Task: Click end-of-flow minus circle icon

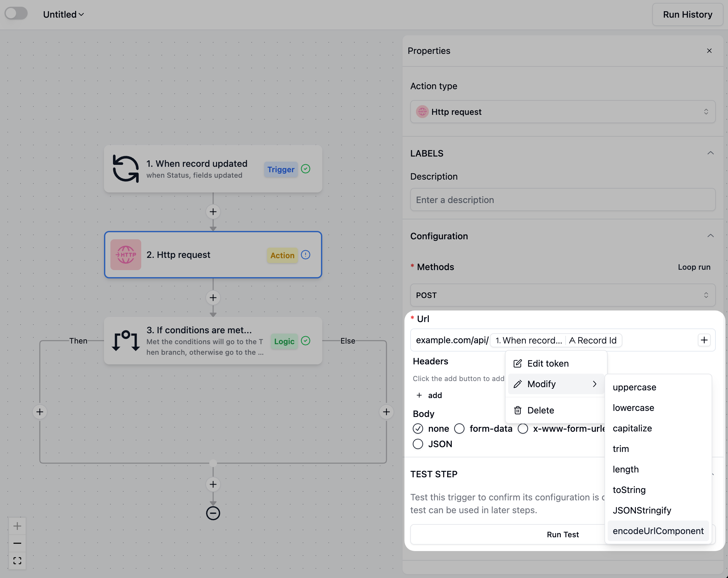Action: click(213, 513)
